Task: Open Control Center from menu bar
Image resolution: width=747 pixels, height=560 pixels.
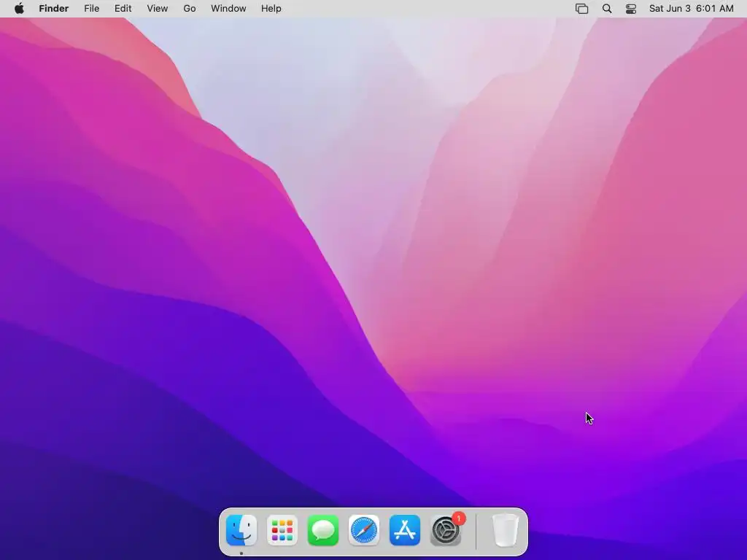Action: click(x=631, y=9)
